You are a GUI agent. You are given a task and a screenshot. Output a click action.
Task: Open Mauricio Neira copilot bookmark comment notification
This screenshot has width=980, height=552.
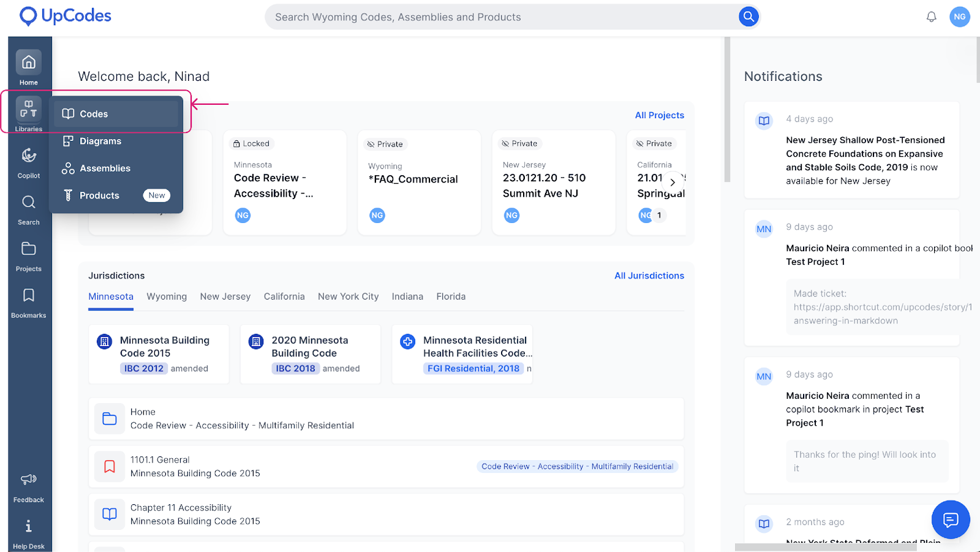coord(851,425)
